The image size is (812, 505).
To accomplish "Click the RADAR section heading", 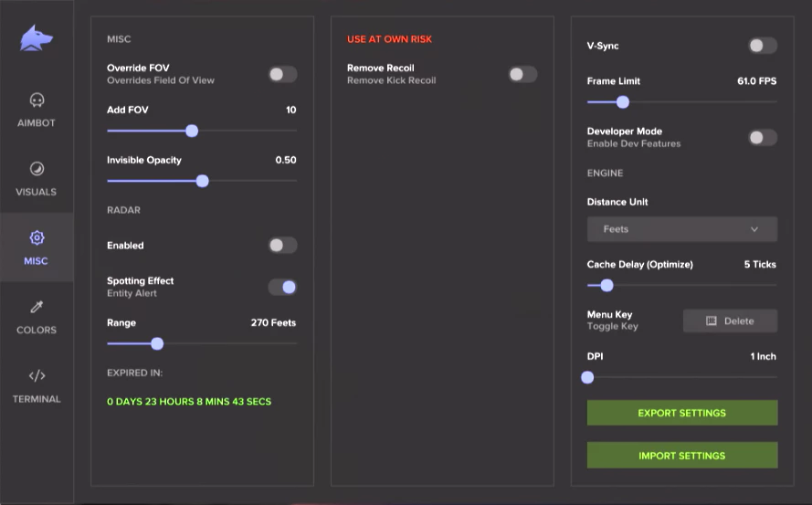I will 124,210.
